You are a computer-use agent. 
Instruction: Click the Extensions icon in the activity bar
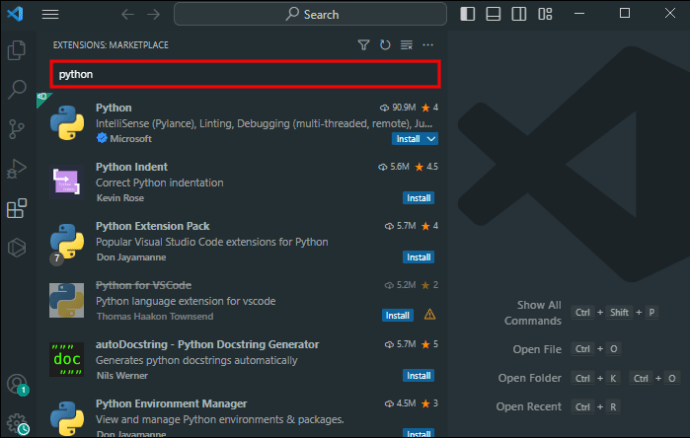(x=17, y=208)
